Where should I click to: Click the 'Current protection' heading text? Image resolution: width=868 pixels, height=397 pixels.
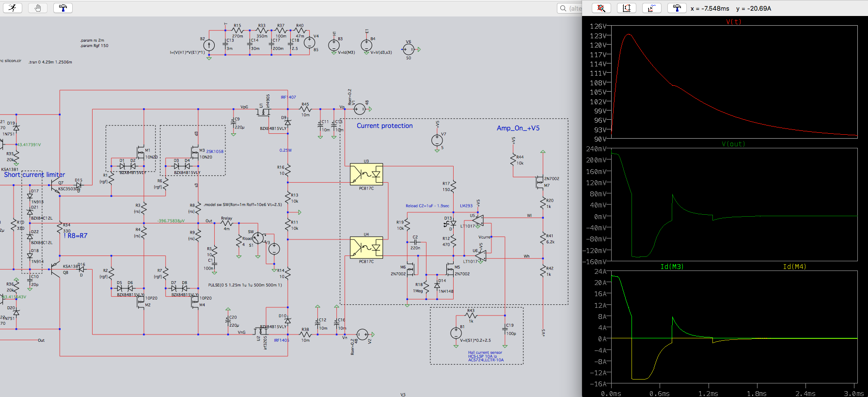pos(385,126)
